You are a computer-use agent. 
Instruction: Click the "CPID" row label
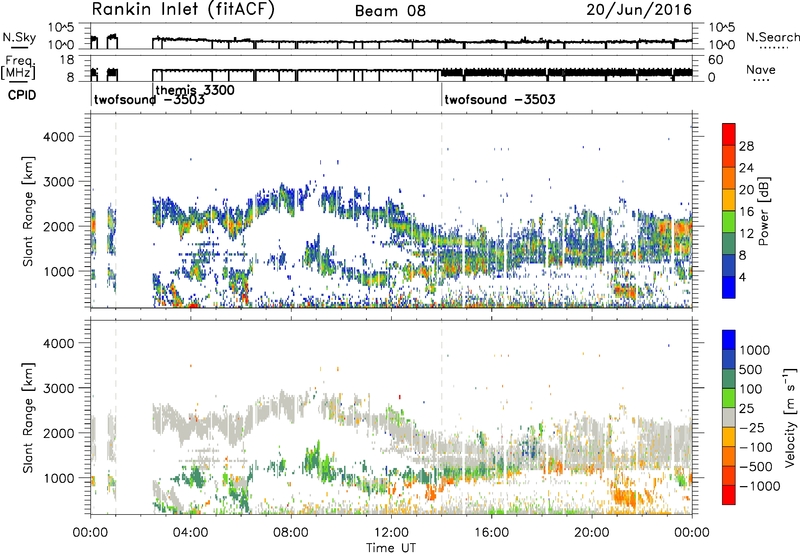pyautogui.click(x=22, y=95)
